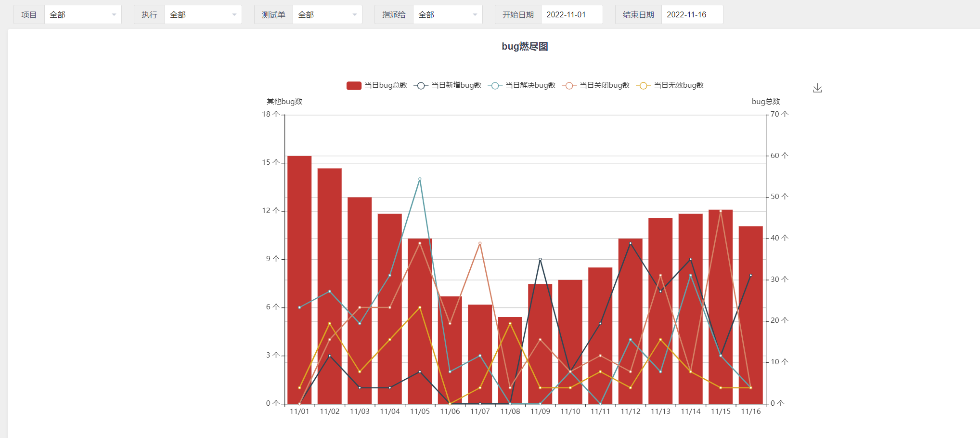
Task: Click the bug总数 right axis label
Action: coord(766,102)
